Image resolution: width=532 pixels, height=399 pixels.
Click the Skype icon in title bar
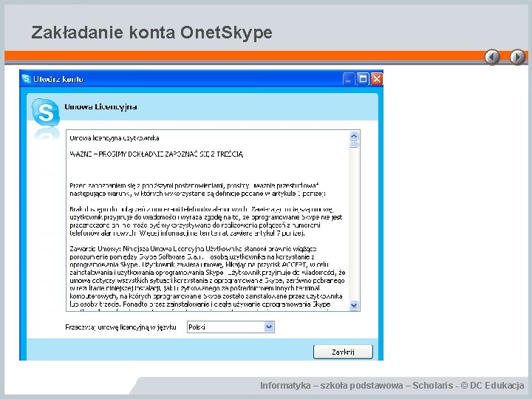pos(26,79)
